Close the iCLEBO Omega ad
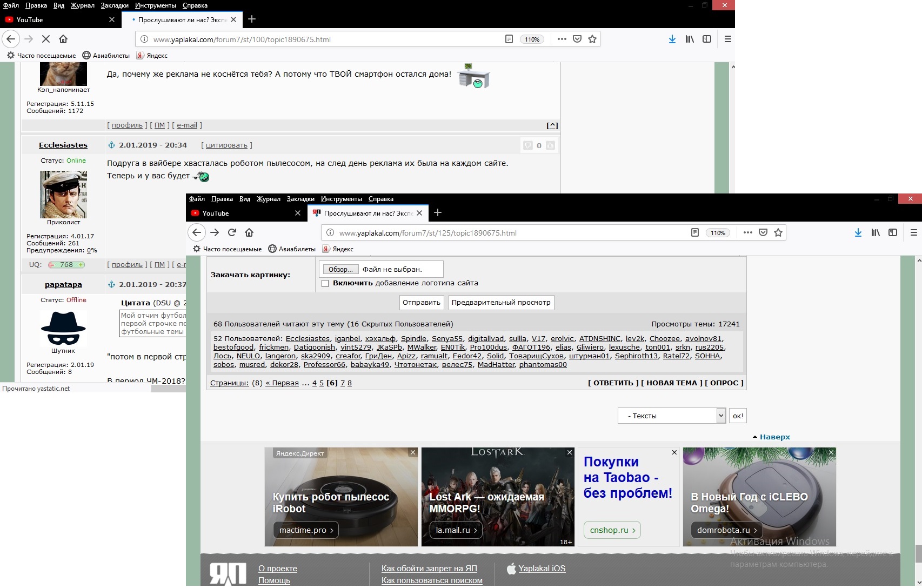The height and width of the screenshot is (588, 922). click(x=831, y=452)
